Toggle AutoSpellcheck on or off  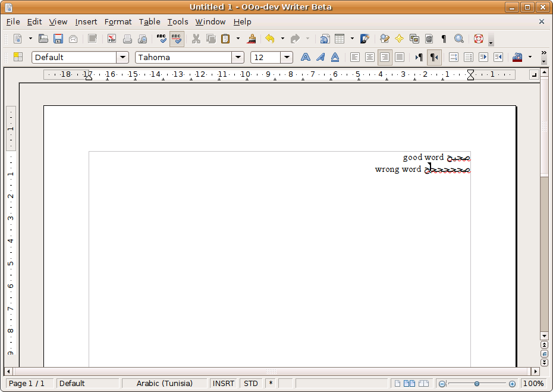177,39
